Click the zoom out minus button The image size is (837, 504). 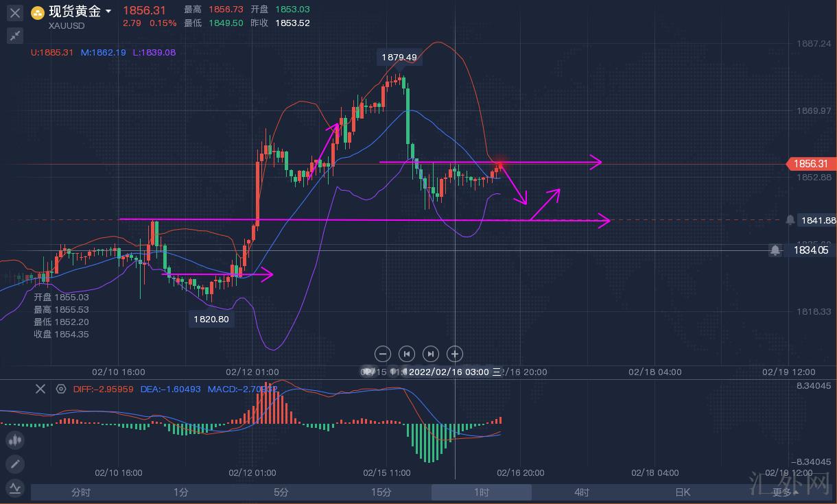pos(383,354)
